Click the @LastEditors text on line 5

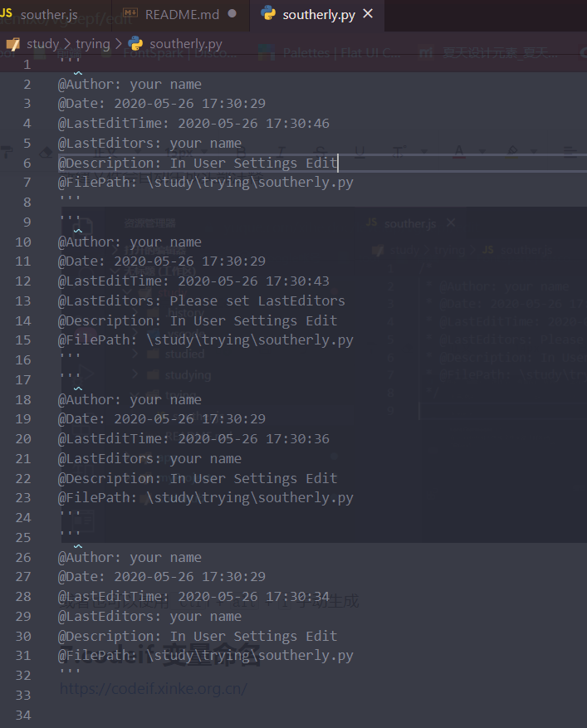pos(149,144)
